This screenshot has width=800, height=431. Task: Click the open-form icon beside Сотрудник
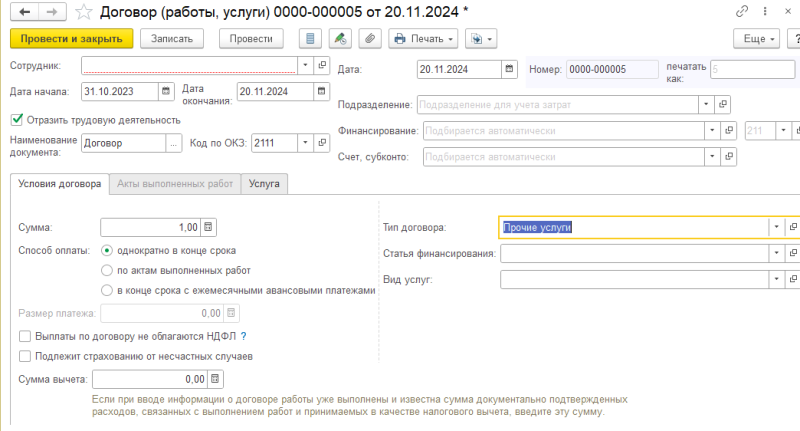tap(322, 65)
